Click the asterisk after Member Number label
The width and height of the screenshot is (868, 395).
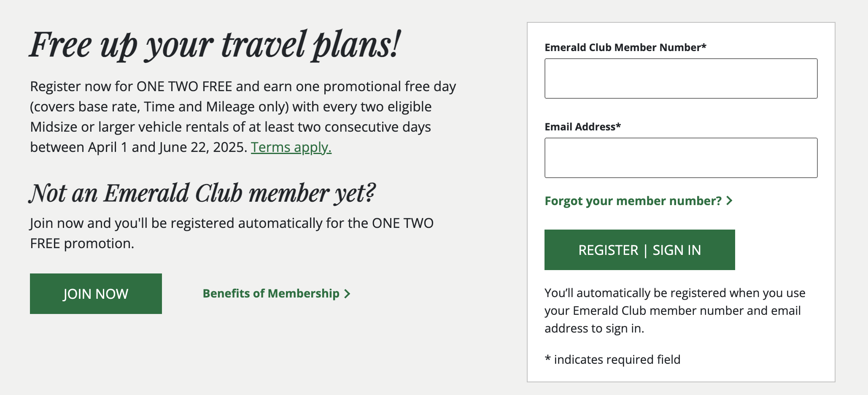tap(704, 46)
